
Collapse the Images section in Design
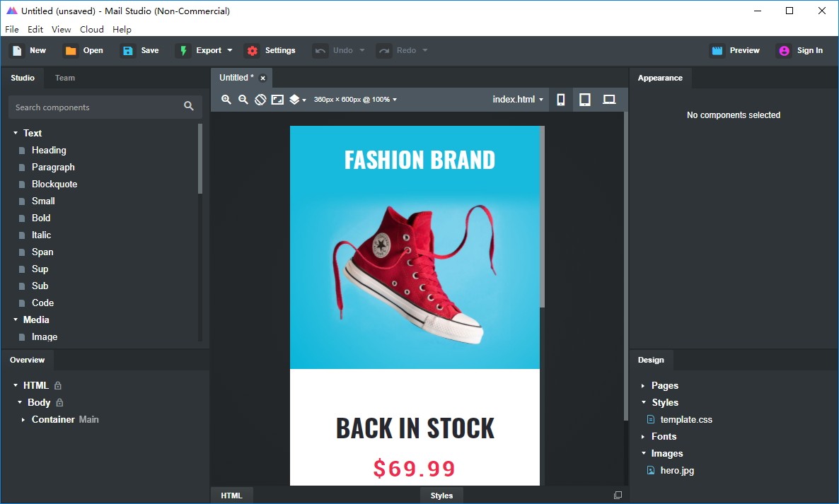tap(644, 452)
